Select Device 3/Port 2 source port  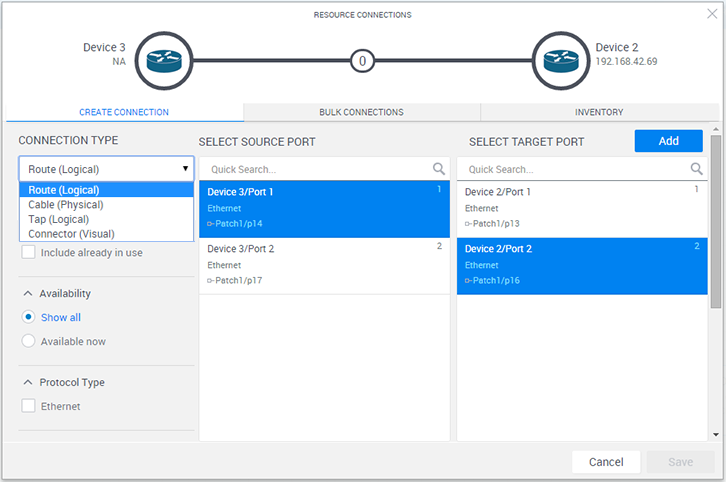click(x=324, y=266)
